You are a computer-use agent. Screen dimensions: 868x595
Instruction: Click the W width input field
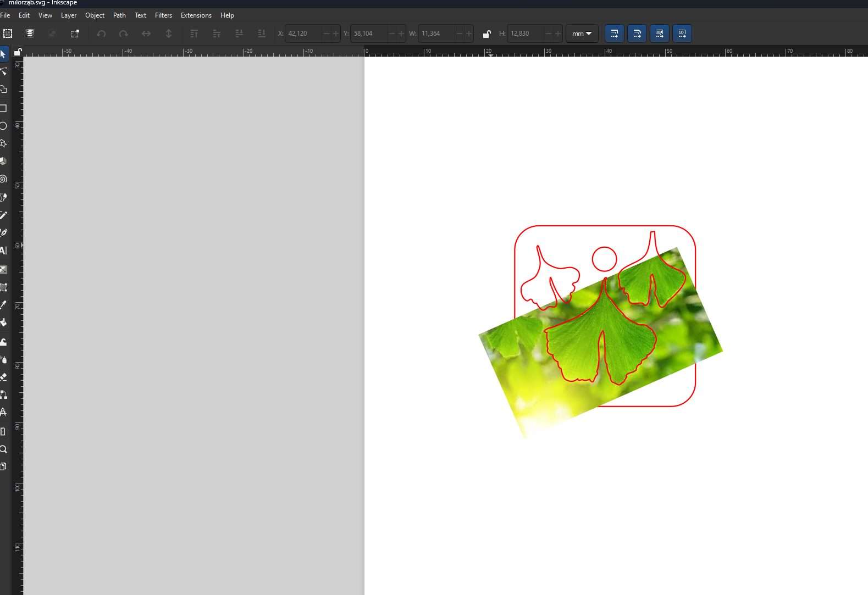coord(436,34)
